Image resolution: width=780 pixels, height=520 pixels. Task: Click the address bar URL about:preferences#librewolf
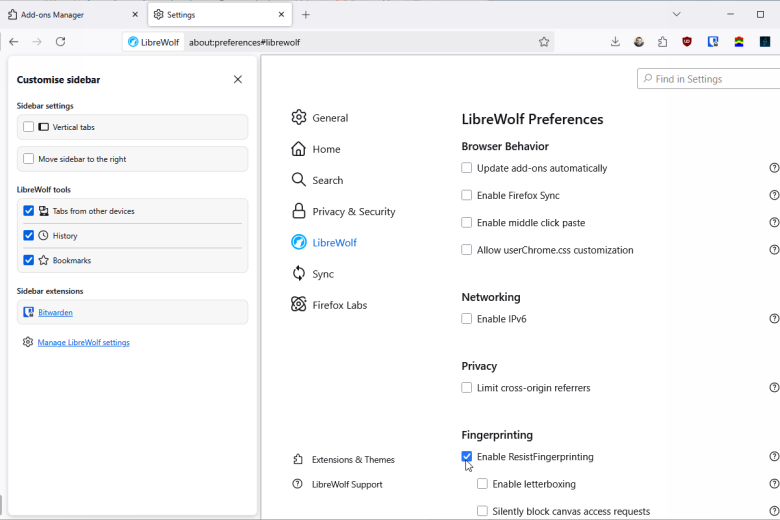pyautogui.click(x=244, y=42)
